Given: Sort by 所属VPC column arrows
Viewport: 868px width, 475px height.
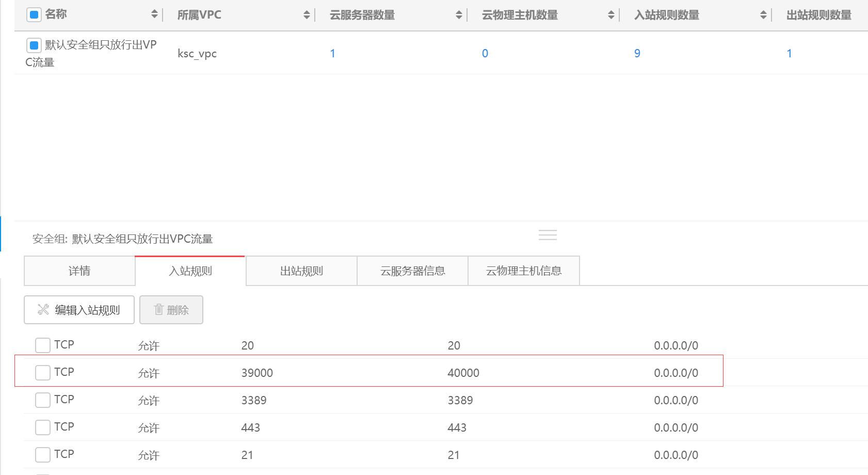Looking at the screenshot, I should (x=307, y=15).
